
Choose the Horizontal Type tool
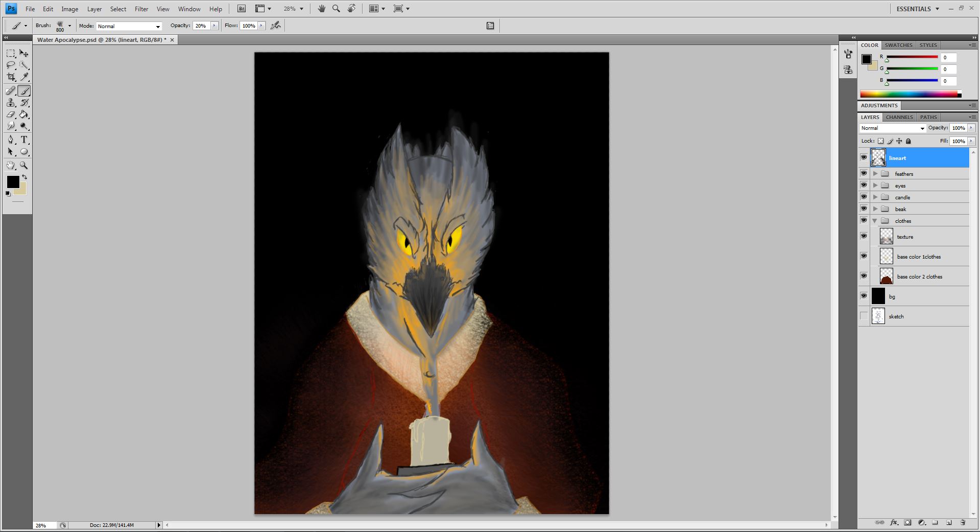click(24, 140)
